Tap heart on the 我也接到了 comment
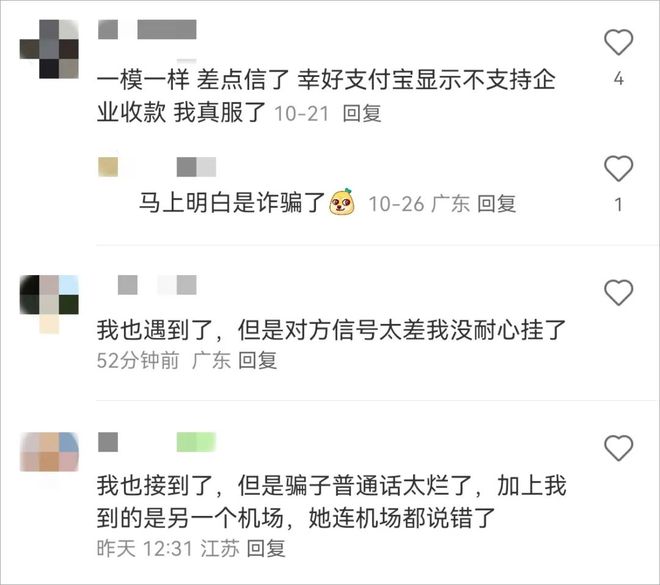Viewport: 660px width, 585px height. click(x=618, y=447)
